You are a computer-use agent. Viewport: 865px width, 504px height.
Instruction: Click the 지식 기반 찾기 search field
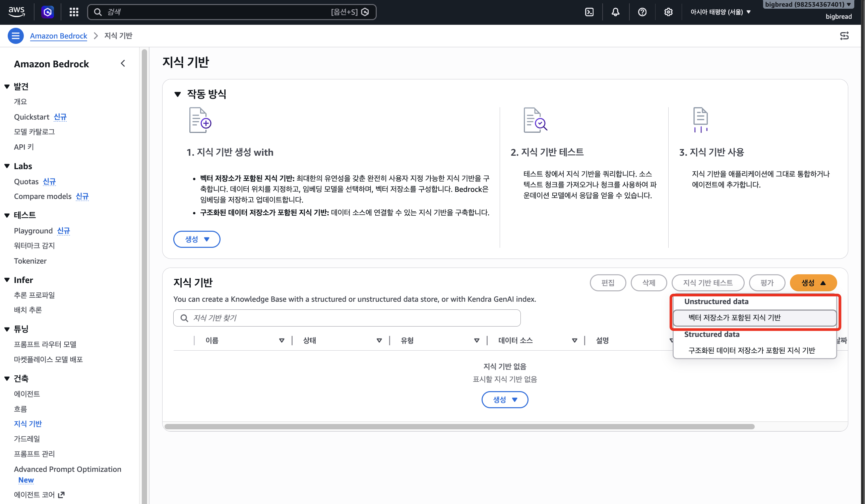pyautogui.click(x=347, y=318)
